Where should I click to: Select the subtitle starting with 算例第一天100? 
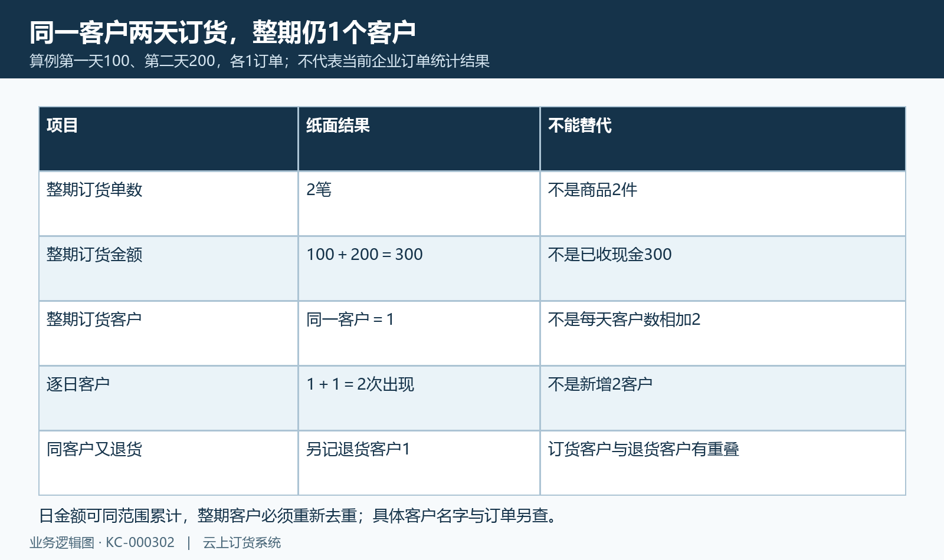click(260, 61)
